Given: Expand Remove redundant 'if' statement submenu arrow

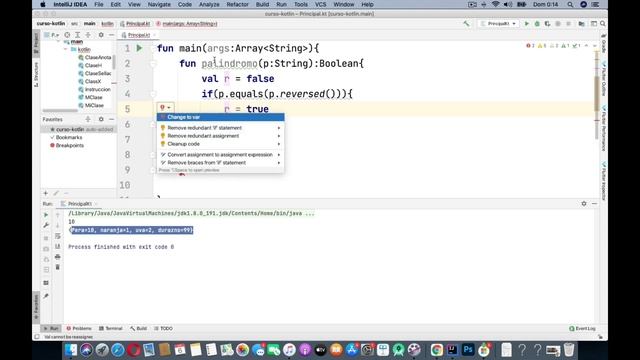Looking at the screenshot, I should tap(279, 128).
